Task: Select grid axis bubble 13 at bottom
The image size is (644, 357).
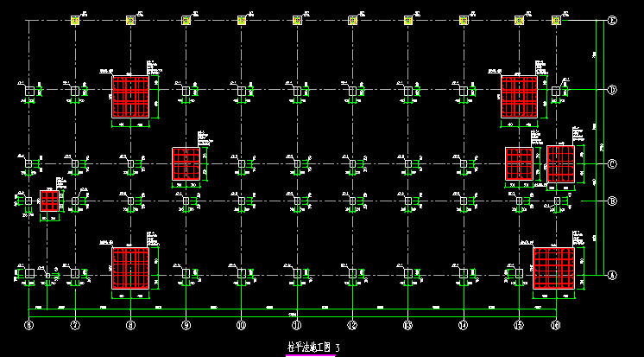Action: click(x=407, y=326)
